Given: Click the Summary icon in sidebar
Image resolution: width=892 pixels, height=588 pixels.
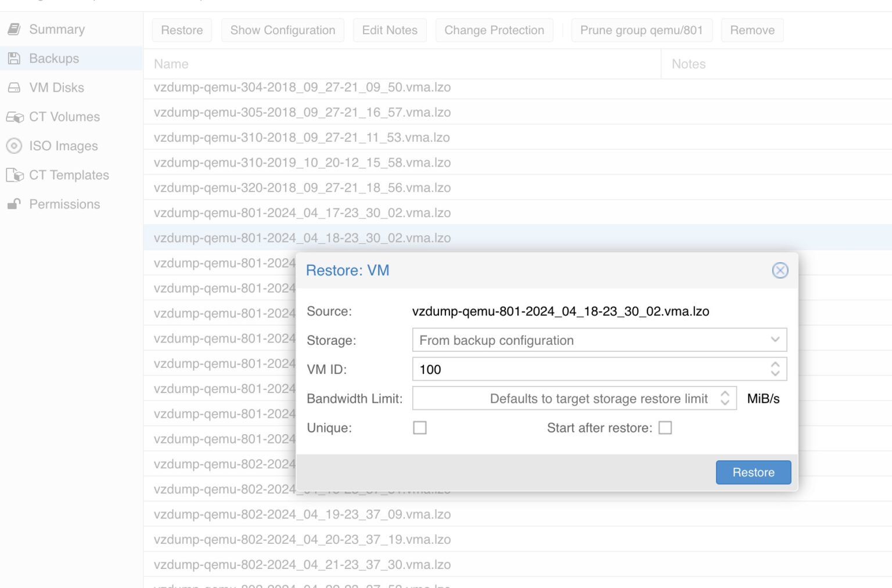Looking at the screenshot, I should click(15, 28).
